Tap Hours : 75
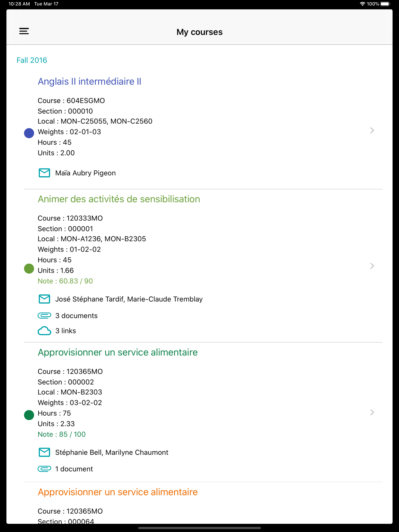 (x=54, y=413)
